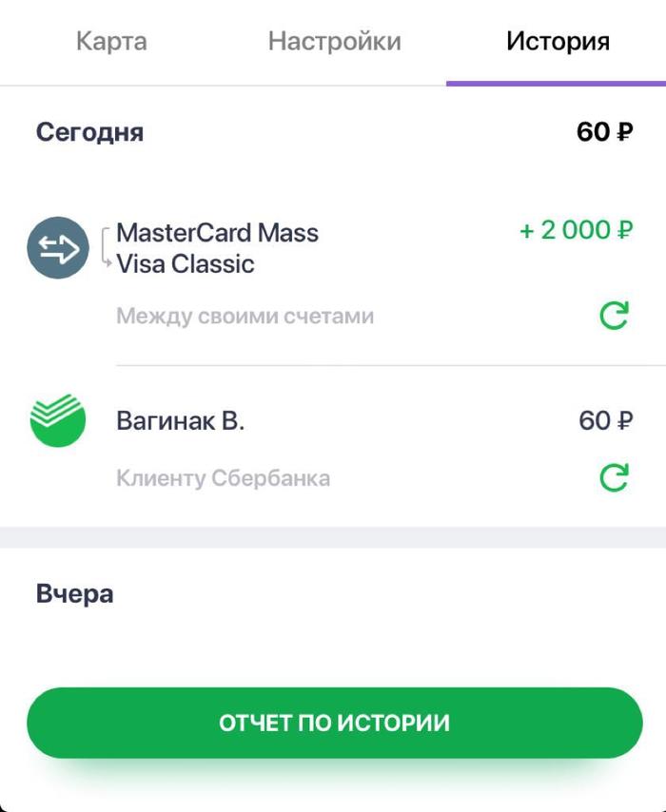Tap the Visa Classic destination label

[186, 264]
